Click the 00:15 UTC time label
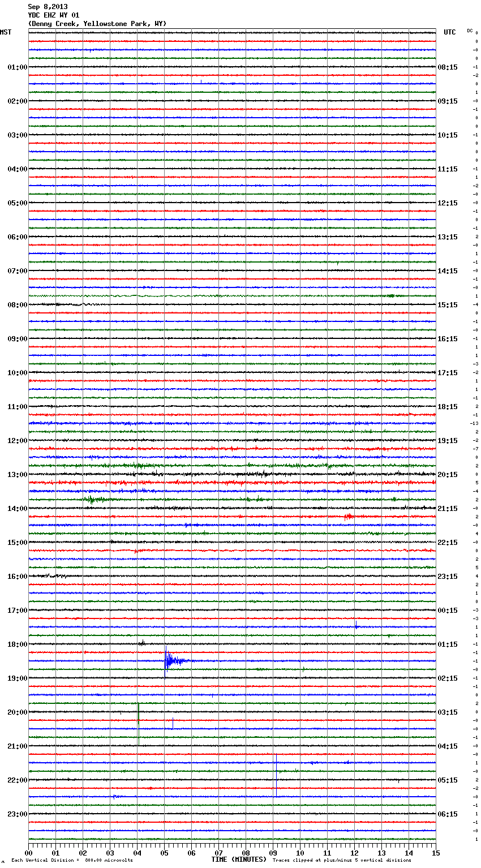The width and height of the screenshot is (481, 868). pos(448,611)
